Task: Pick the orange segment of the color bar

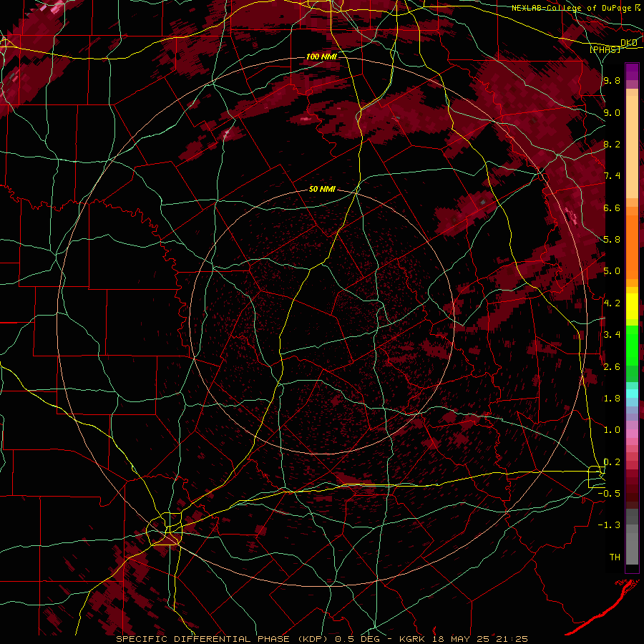Action: [632, 248]
